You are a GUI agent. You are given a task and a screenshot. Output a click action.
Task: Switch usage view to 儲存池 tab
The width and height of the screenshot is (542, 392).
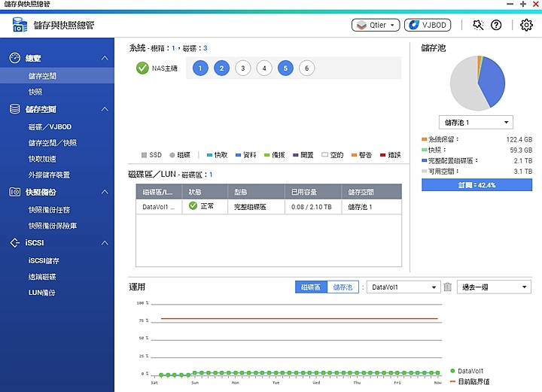tap(343, 287)
